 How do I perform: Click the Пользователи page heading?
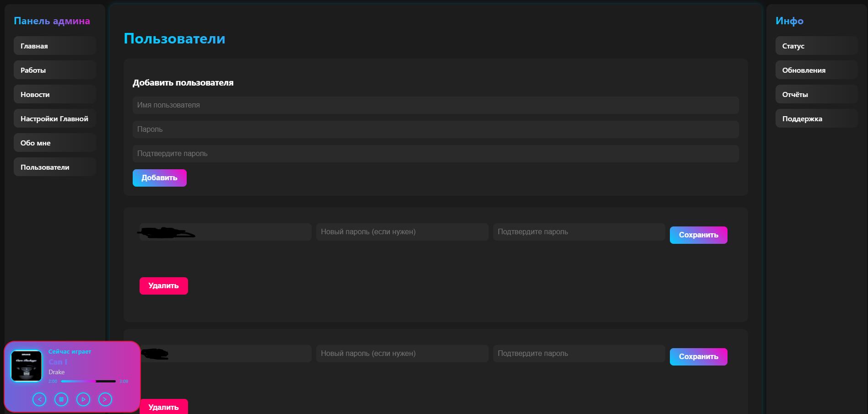[174, 38]
